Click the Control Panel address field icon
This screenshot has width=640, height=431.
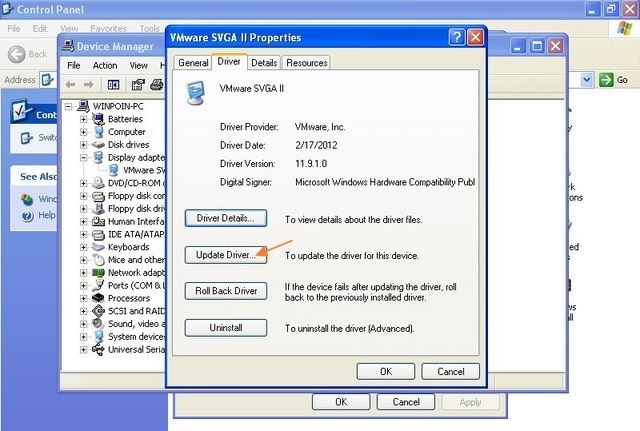[x=48, y=80]
